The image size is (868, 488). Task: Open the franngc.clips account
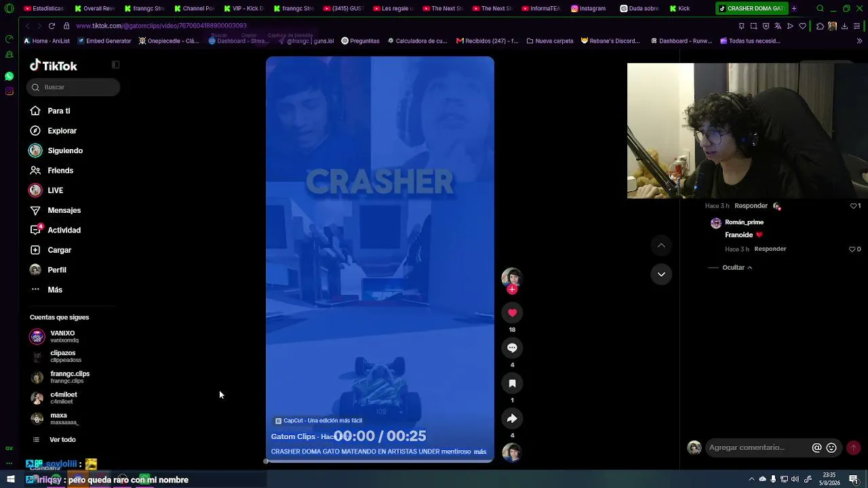pos(60,377)
